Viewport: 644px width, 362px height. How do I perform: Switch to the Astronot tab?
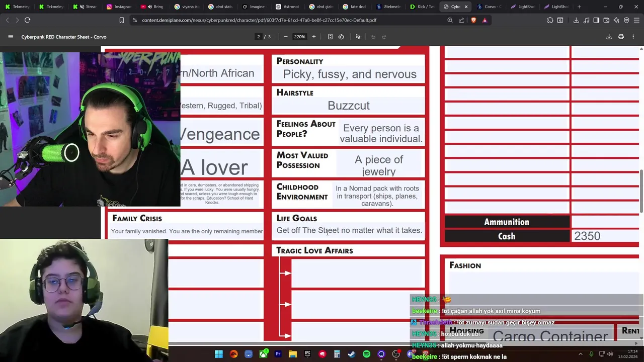pos(287,7)
